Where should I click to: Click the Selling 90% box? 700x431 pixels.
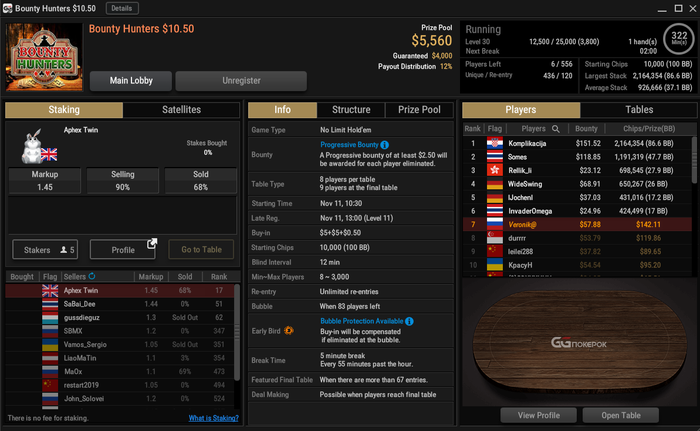pyautogui.click(x=122, y=180)
